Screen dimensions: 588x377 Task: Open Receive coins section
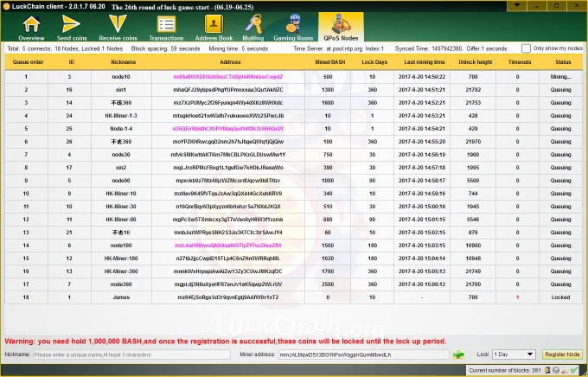click(118, 28)
